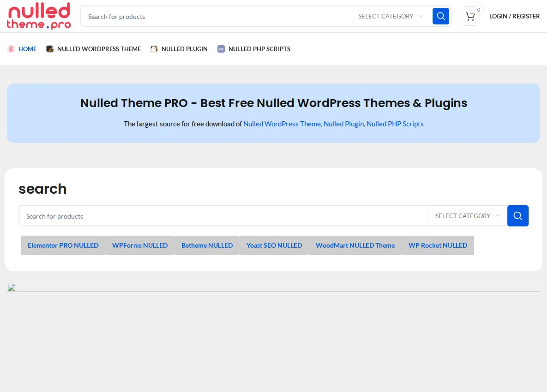Image resolution: width=554 pixels, height=392 pixels.
Task: Click the broken banner image below search
Action: [x=273, y=287]
